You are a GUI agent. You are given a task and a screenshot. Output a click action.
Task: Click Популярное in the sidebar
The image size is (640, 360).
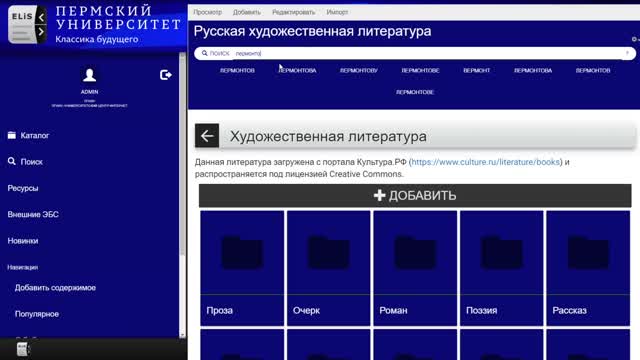pyautogui.click(x=37, y=314)
